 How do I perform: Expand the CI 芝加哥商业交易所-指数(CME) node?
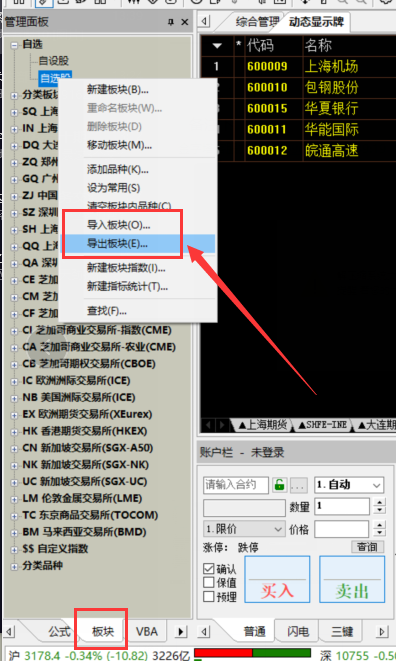point(14,331)
